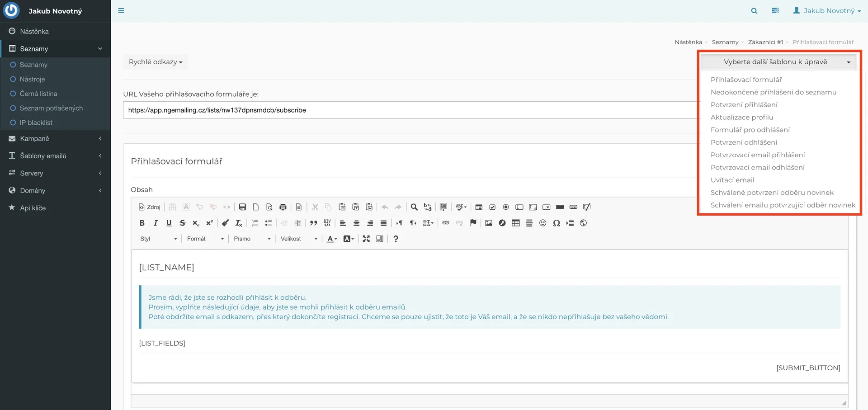Insert a special character (Omega icon)

click(557, 223)
